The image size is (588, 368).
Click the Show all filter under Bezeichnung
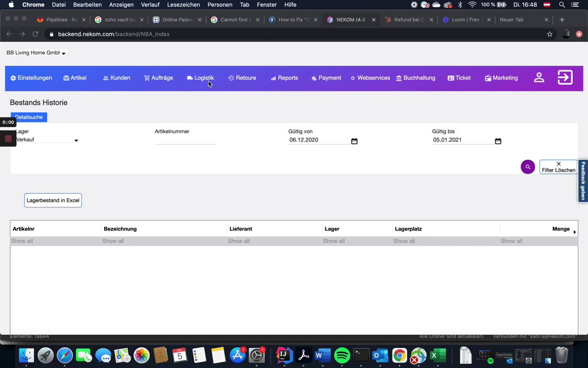(x=164, y=241)
